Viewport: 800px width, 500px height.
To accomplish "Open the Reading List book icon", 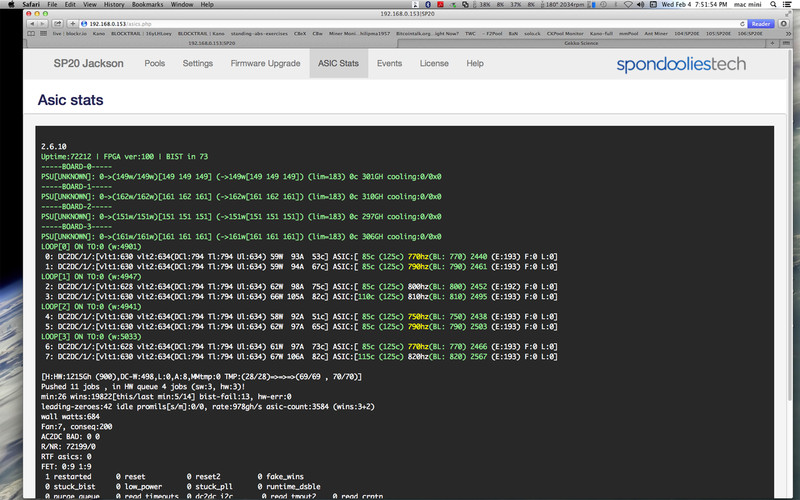I will [x=31, y=34].
